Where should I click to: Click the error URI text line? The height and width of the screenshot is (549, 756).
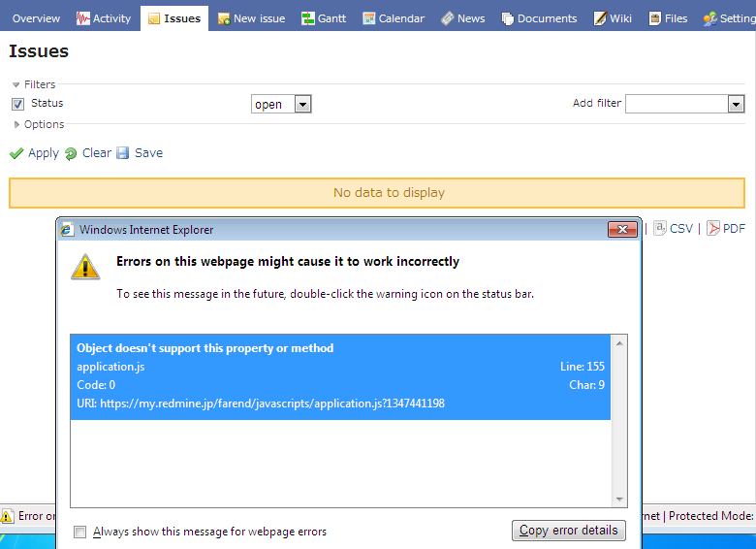point(261,404)
